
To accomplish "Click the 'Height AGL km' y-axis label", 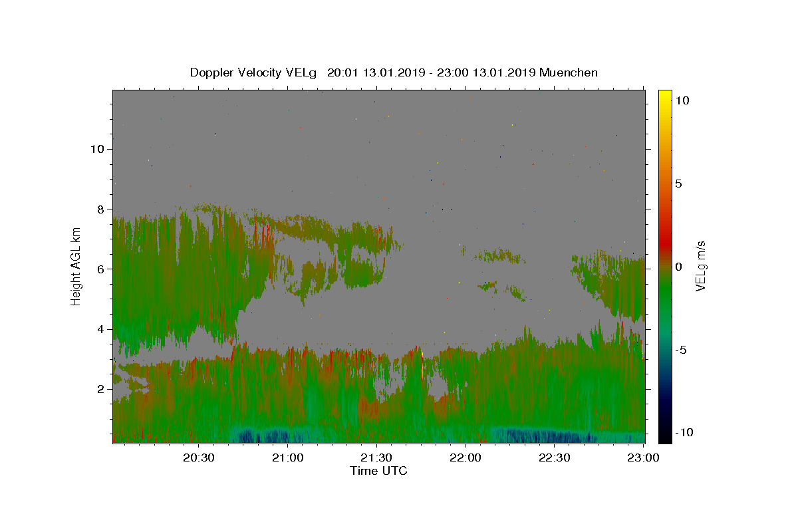I will pos(76,265).
